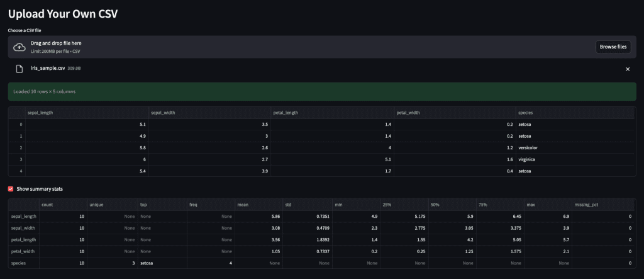Click the petal_length row label in stats

pos(23,239)
